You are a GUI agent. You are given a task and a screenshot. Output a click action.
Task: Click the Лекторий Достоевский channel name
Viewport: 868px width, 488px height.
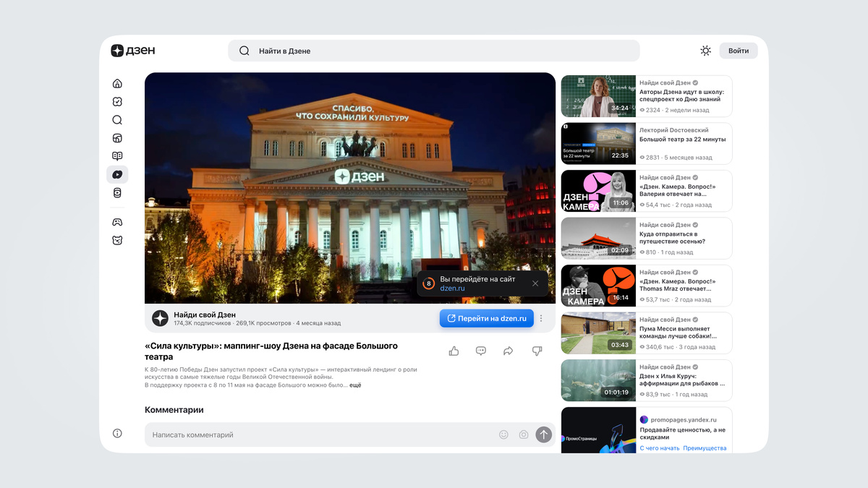point(673,130)
